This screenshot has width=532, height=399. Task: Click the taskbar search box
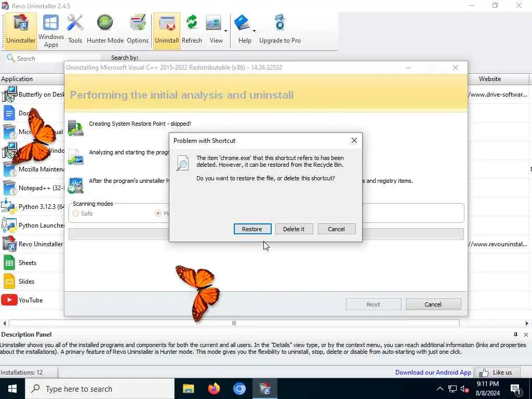pos(100,389)
